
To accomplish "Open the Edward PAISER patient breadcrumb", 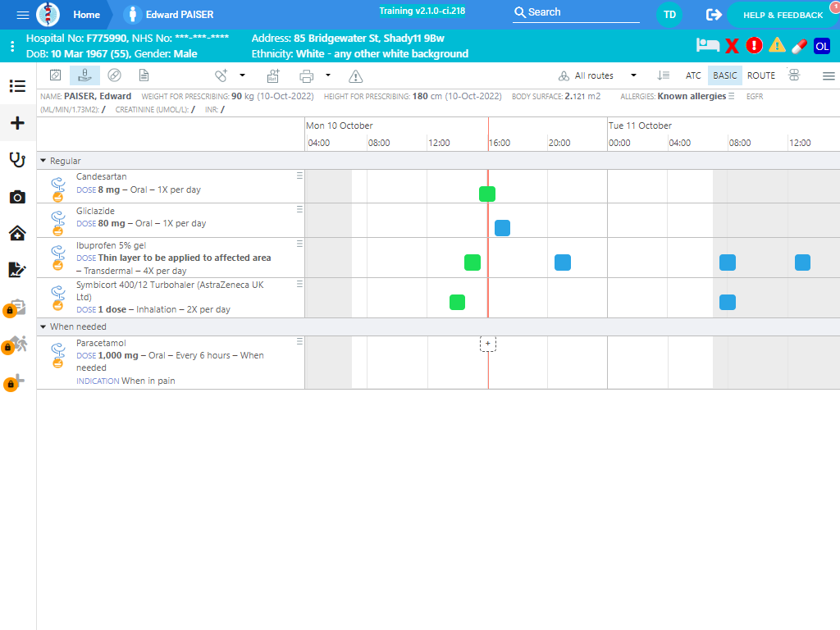I will tap(169, 15).
